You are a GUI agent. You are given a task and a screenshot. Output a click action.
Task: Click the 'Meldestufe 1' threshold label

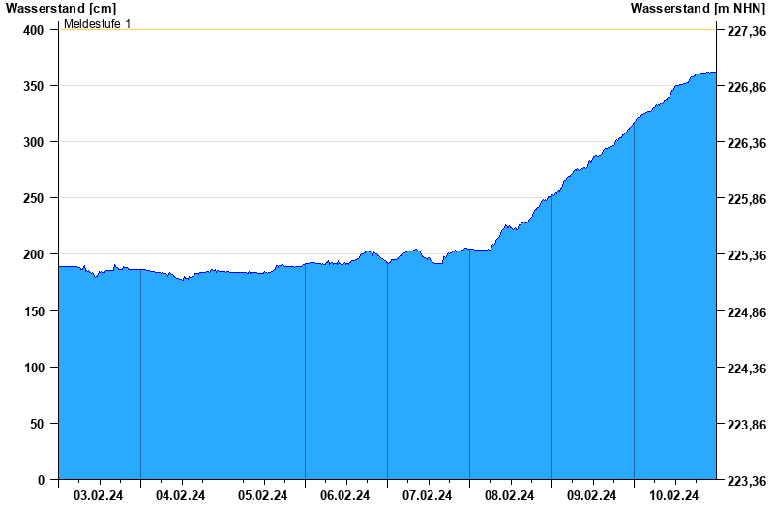point(97,23)
